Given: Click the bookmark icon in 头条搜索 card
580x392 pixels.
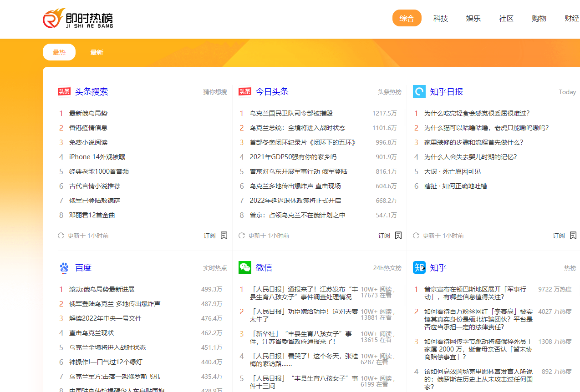Looking at the screenshot, I should 224,236.
